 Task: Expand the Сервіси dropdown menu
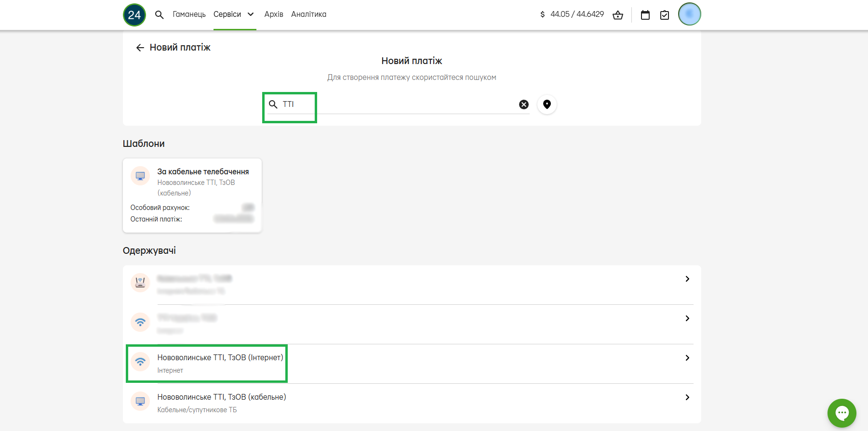[234, 14]
